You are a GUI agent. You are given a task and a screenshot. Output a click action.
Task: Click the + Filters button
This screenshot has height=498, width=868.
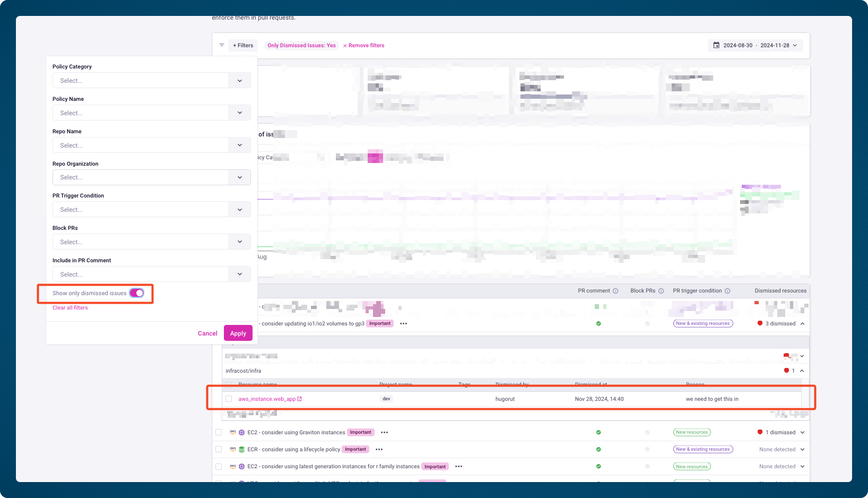click(243, 45)
